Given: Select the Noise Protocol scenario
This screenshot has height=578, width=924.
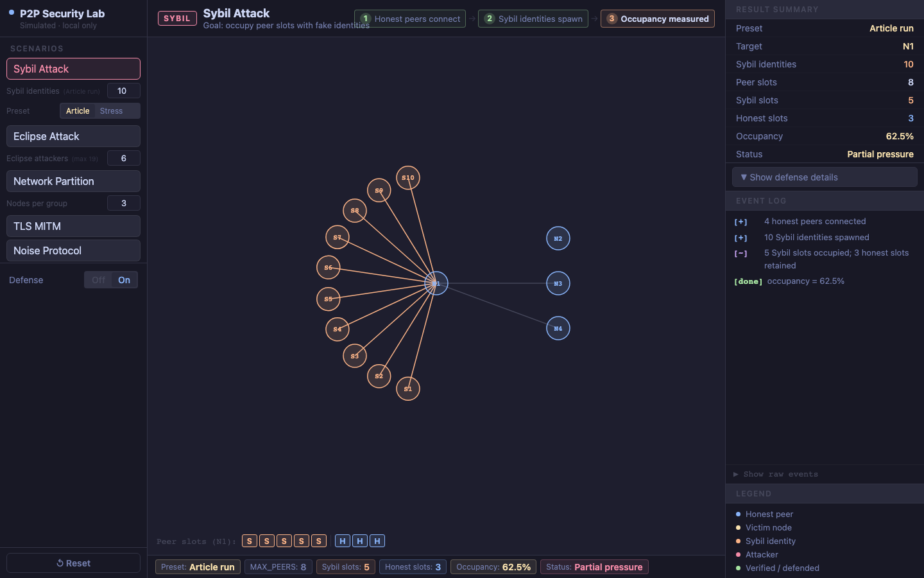Looking at the screenshot, I should click(73, 250).
